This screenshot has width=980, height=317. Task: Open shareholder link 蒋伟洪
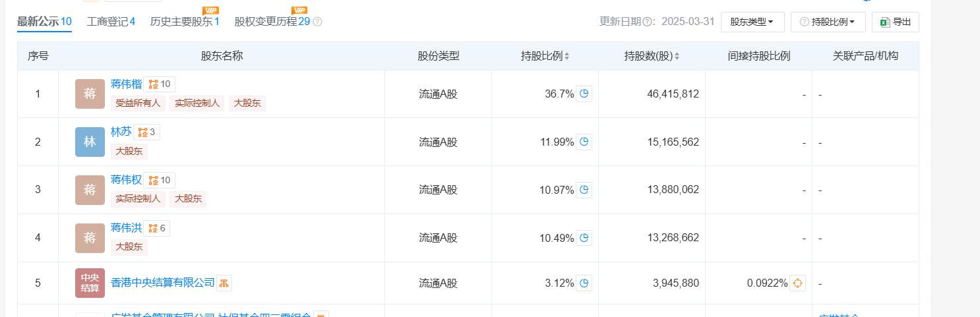click(127, 228)
